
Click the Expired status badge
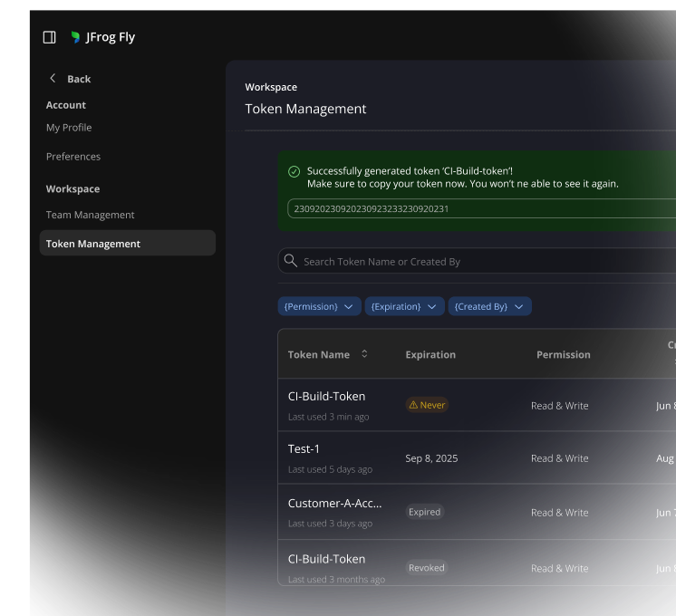coord(424,512)
